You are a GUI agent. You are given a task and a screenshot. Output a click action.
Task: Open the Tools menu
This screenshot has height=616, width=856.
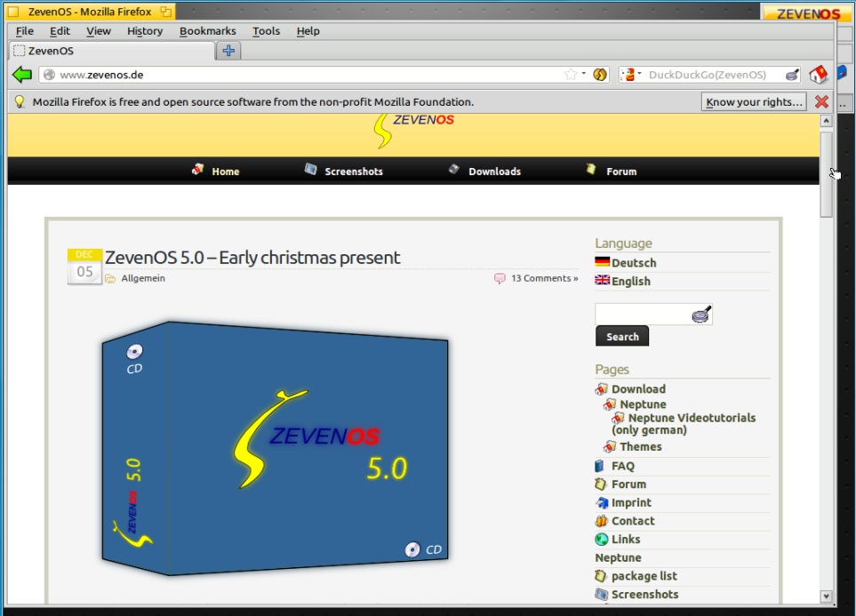pyautogui.click(x=266, y=31)
